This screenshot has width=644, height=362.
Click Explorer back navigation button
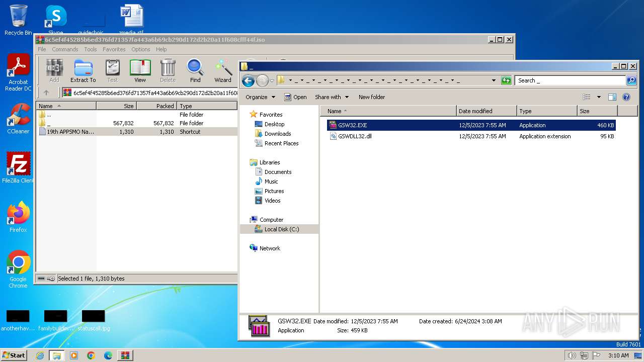pos(248,80)
